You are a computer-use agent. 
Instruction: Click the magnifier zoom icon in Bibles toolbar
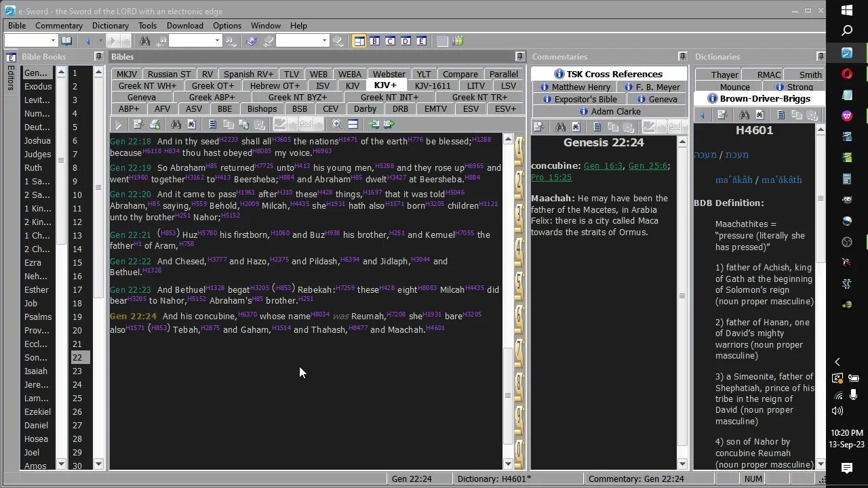(x=337, y=124)
